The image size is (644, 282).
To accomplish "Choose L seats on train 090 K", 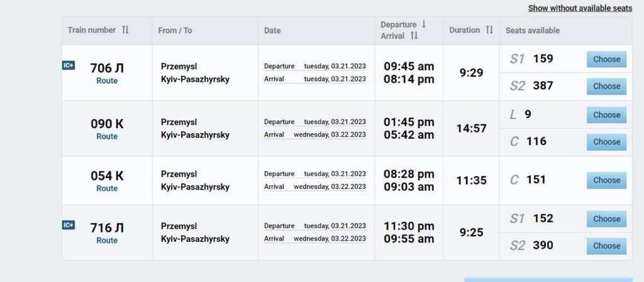I will [606, 115].
